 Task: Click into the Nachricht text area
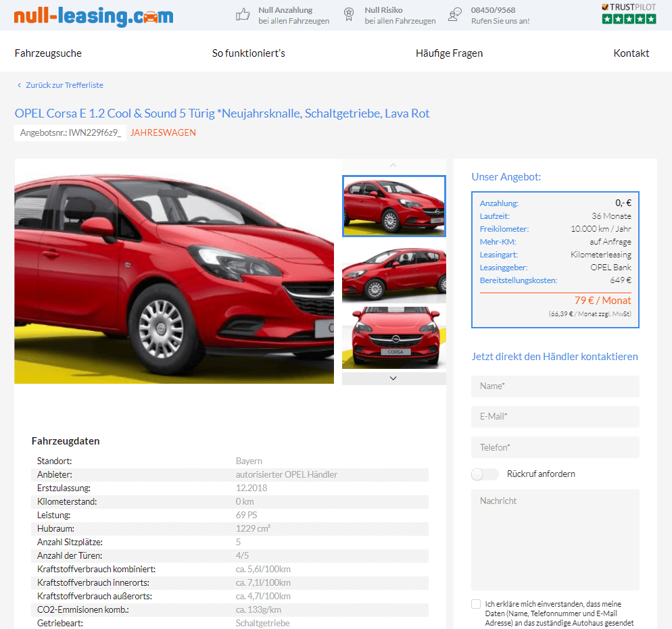555,540
